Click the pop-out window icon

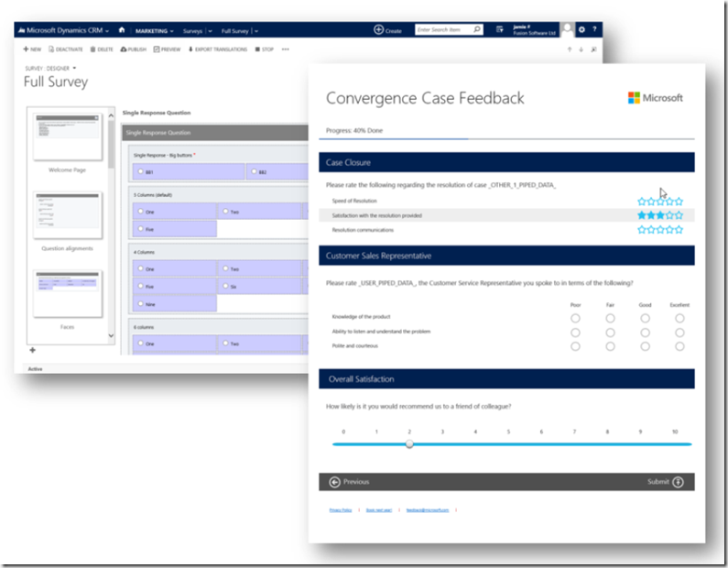click(593, 49)
